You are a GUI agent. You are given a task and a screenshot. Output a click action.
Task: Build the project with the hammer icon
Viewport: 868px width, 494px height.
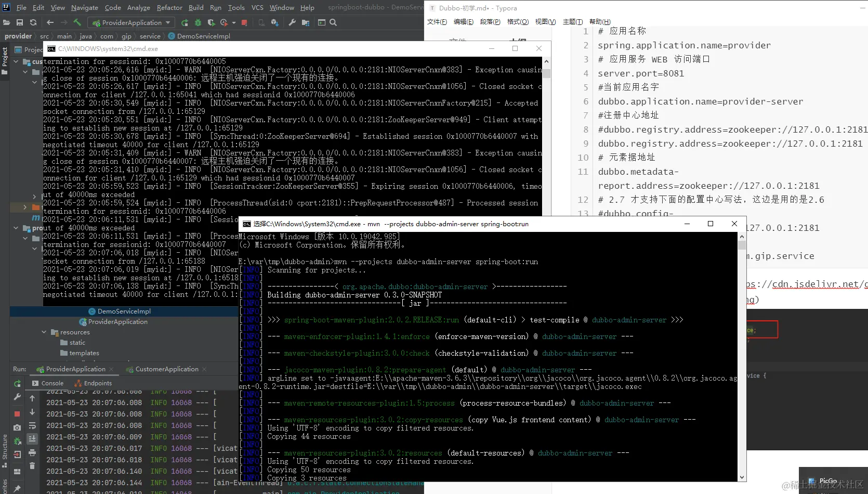pos(77,22)
